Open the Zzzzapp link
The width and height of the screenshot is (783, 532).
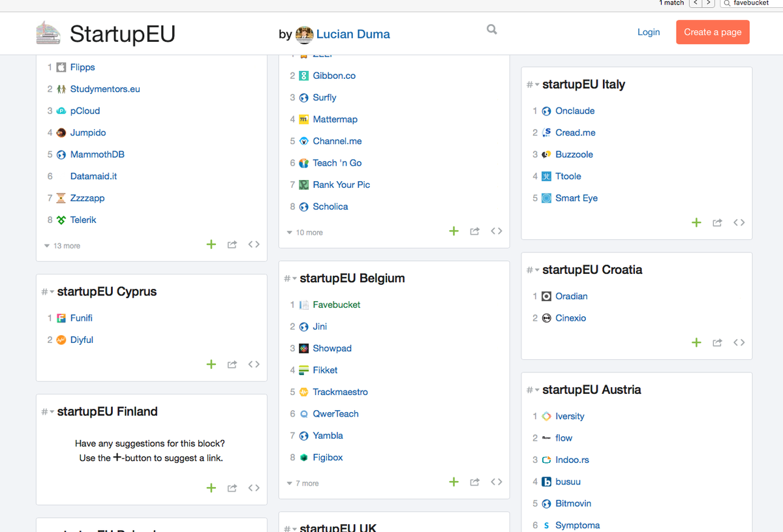coord(87,198)
